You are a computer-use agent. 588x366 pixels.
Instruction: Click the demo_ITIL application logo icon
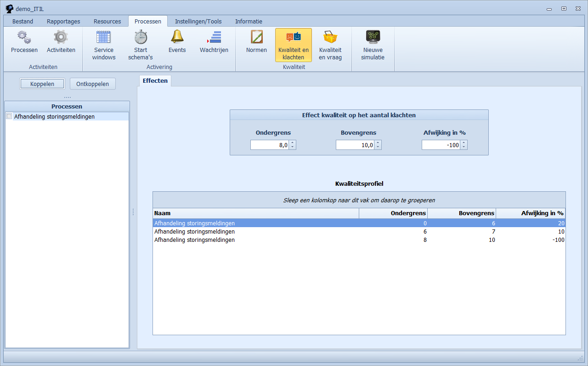(x=9, y=9)
